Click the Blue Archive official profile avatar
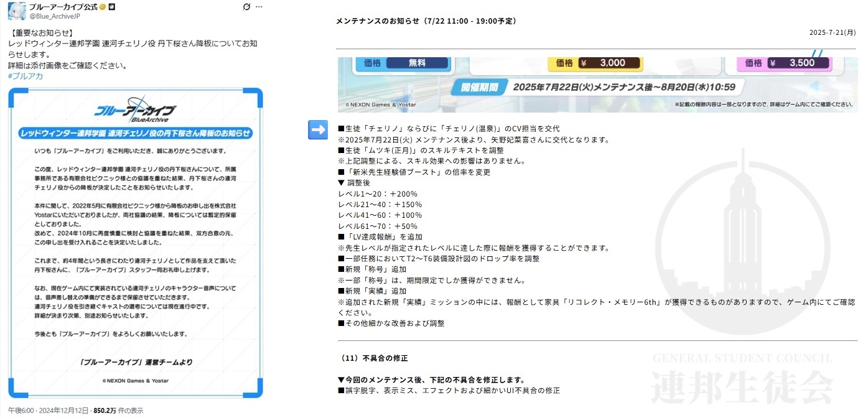868x418 pixels. 16,11
